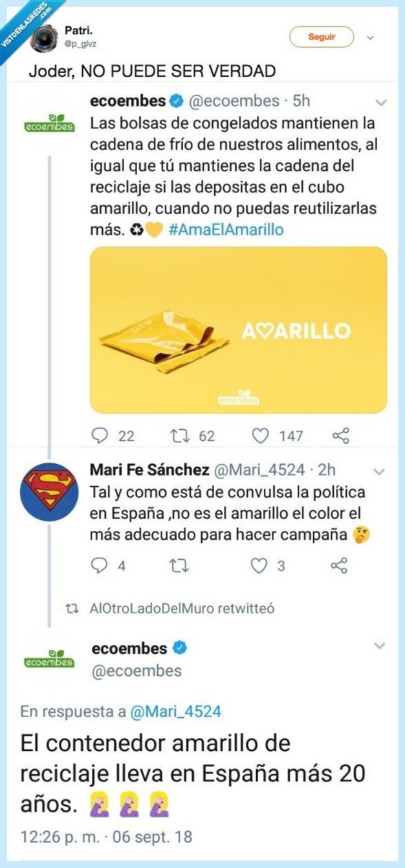Open the caret menu on Mari Fe's tweet
Screen dimensions: 405x868
coord(380,473)
